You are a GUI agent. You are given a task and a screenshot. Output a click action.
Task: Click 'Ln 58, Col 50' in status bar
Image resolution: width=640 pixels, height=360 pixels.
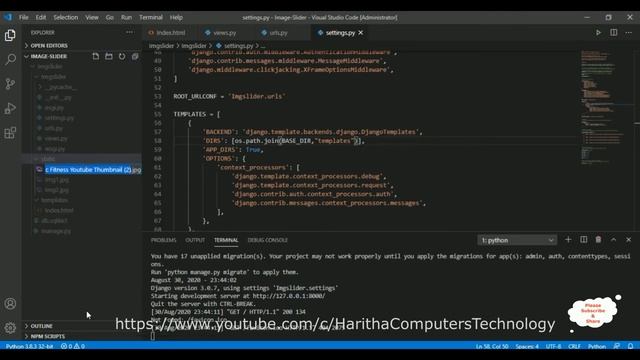point(492,346)
